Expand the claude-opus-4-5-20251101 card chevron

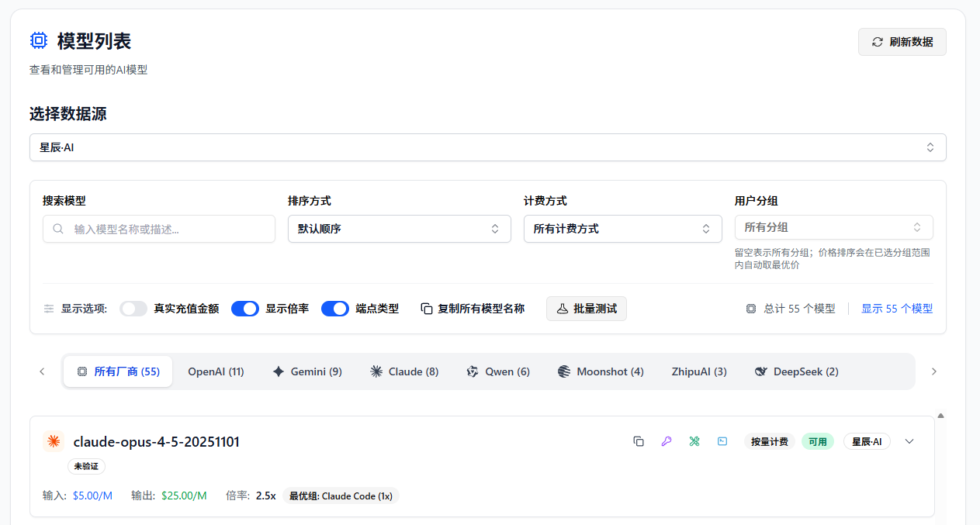pyautogui.click(x=910, y=441)
